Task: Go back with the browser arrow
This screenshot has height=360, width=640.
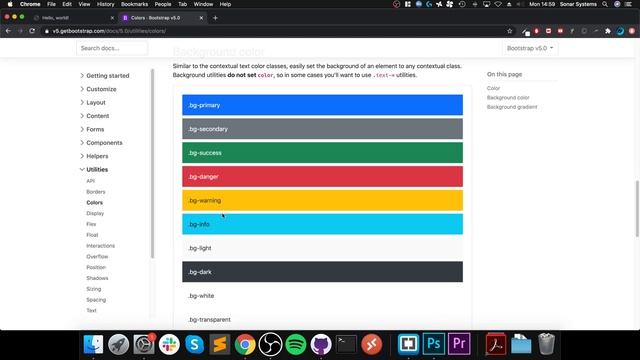Action: 8,31
